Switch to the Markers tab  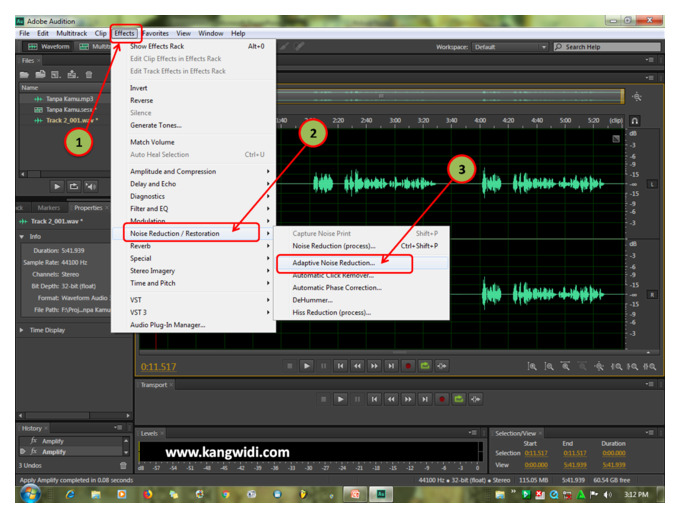coord(49,208)
